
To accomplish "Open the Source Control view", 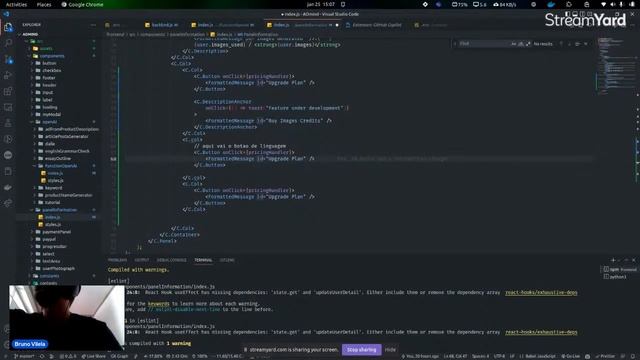I will (x=8, y=59).
